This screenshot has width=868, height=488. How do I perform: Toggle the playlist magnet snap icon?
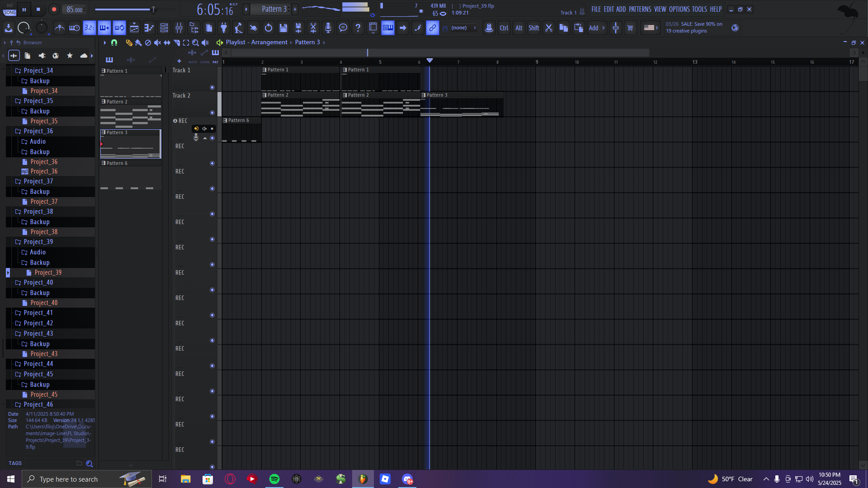[114, 42]
